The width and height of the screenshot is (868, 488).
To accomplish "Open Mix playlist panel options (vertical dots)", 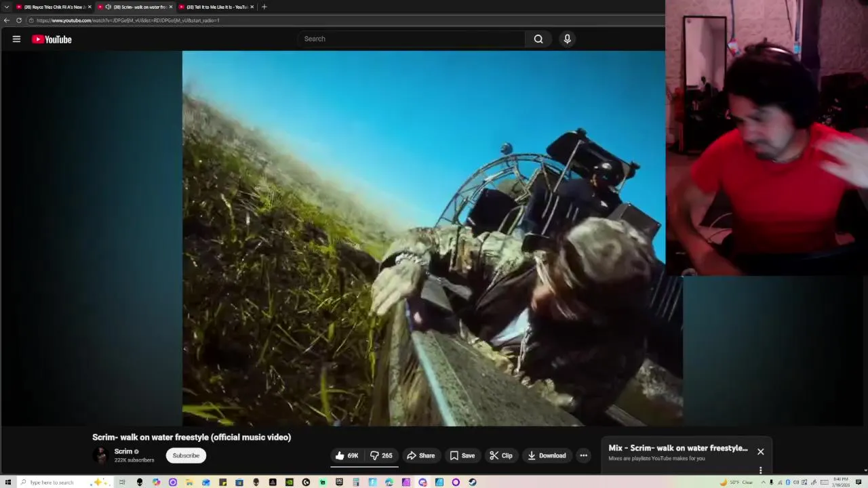I will coord(760,470).
